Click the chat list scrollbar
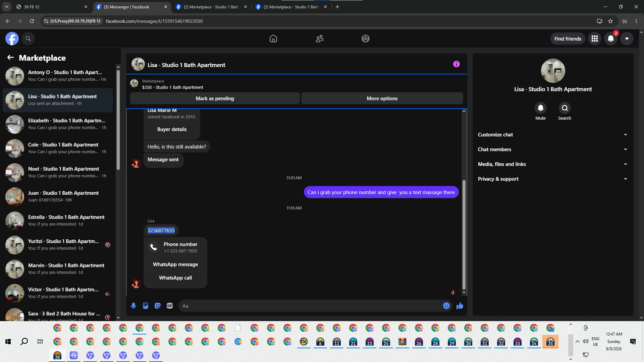Screen dimensions: 644x362 coord(118,120)
